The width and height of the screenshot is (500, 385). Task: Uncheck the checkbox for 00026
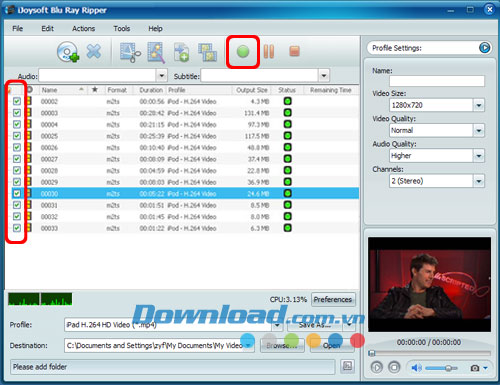click(17, 147)
